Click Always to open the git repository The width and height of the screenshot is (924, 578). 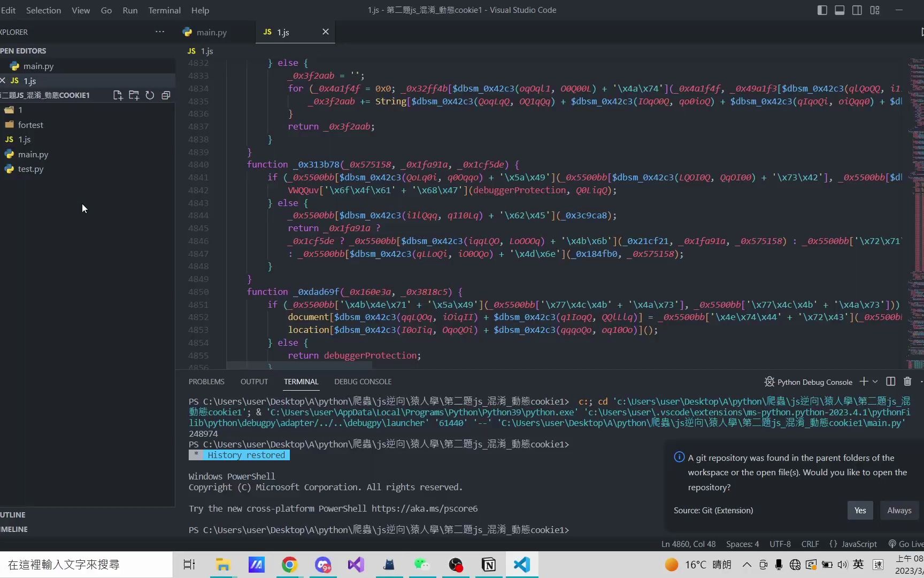[899, 510]
